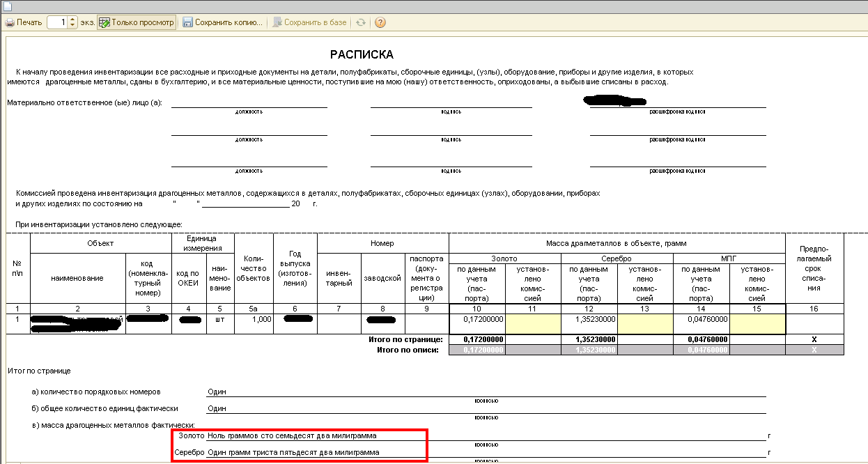The width and height of the screenshot is (868, 464).
Task: Click the refresh arrows icon in toolbar
Action: [360, 22]
